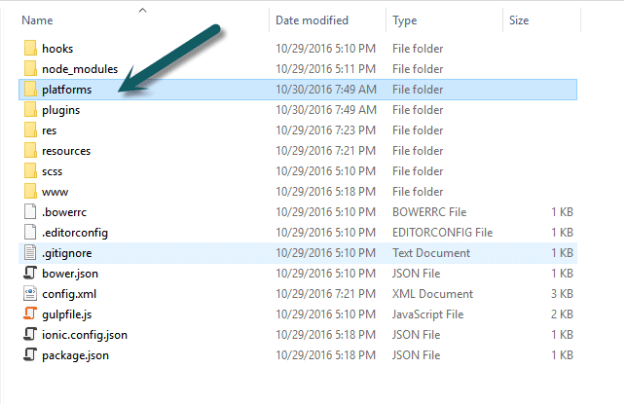Toggle sort direction arrow above Name column
624x404 pixels.
coord(142,10)
